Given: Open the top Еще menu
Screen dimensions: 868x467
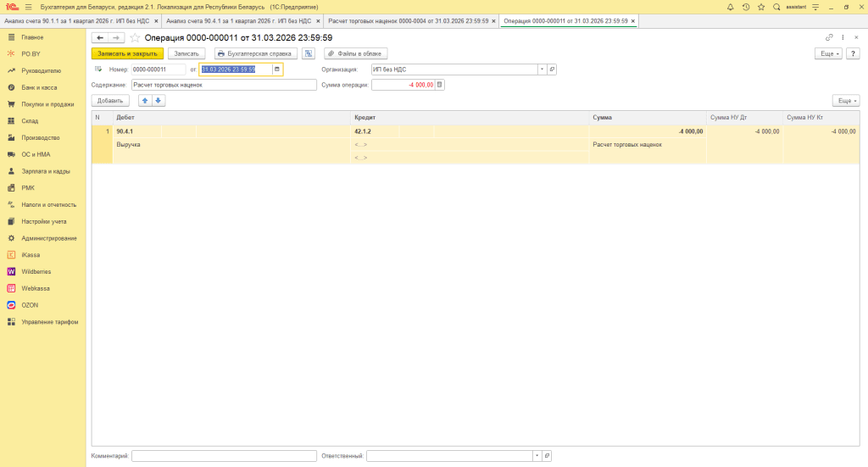Looking at the screenshot, I should (828, 53).
